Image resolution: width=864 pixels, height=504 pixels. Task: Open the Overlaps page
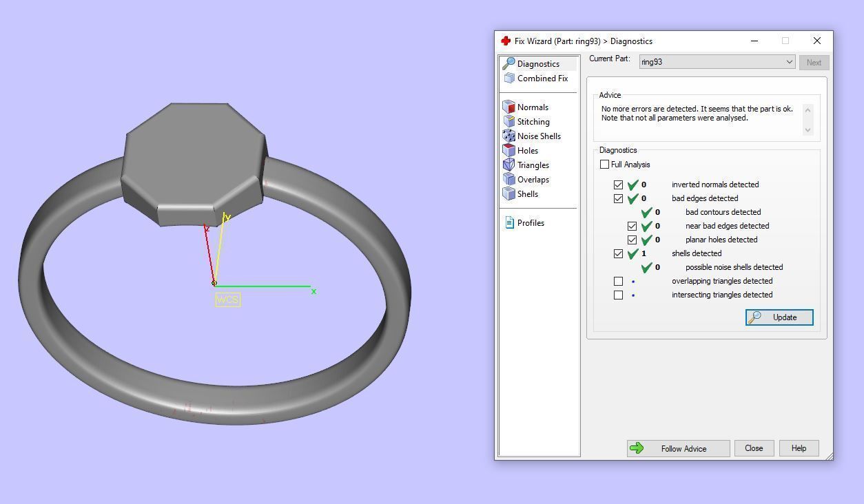tap(533, 180)
